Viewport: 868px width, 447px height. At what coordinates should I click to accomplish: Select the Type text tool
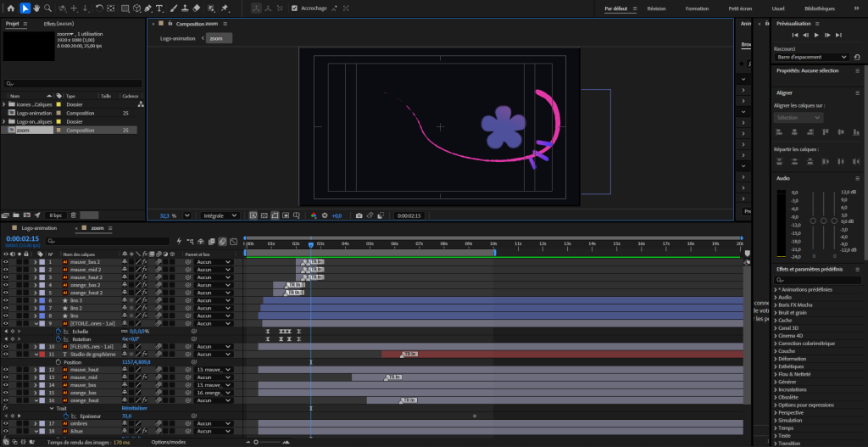click(x=159, y=8)
